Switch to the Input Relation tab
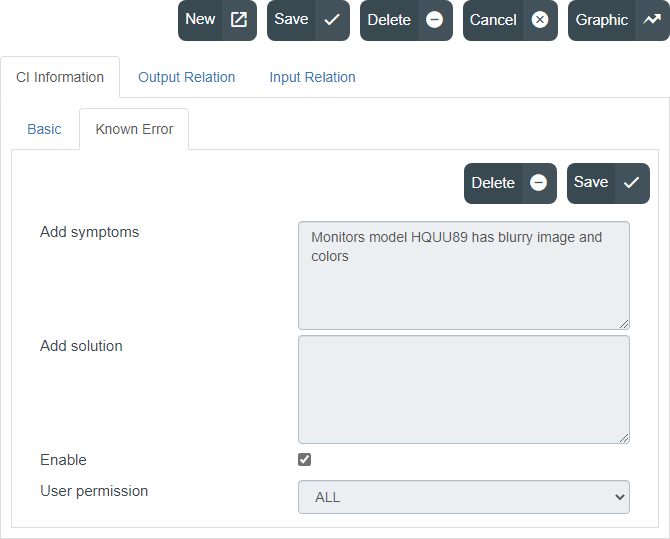The width and height of the screenshot is (670, 539). [x=312, y=77]
